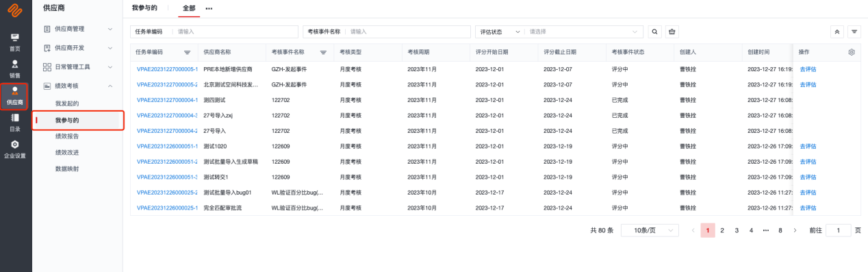868x272 pixels.
Task: Click 去评估 for 测试转交1 row
Action: [x=808, y=177]
